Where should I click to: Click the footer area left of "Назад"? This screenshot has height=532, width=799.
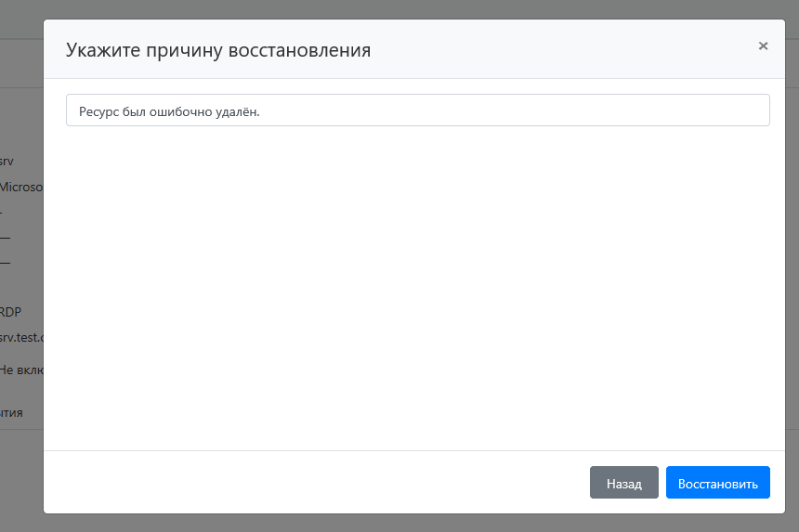316,483
